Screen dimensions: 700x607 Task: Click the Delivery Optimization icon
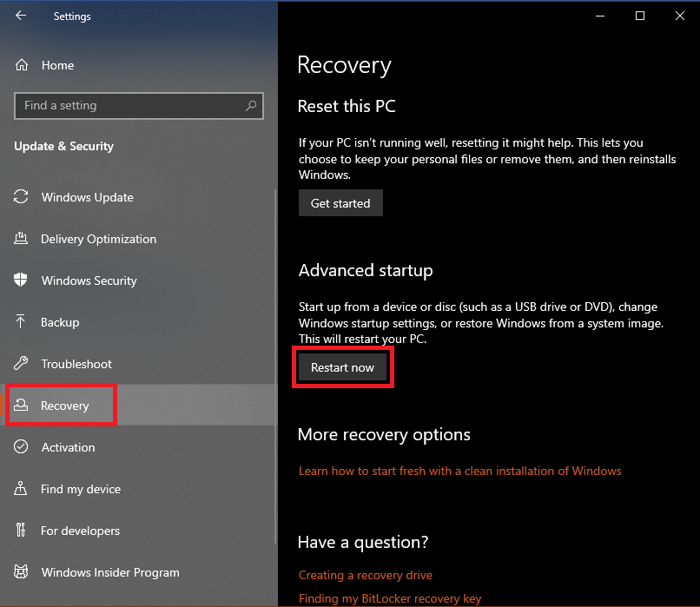[x=21, y=239]
